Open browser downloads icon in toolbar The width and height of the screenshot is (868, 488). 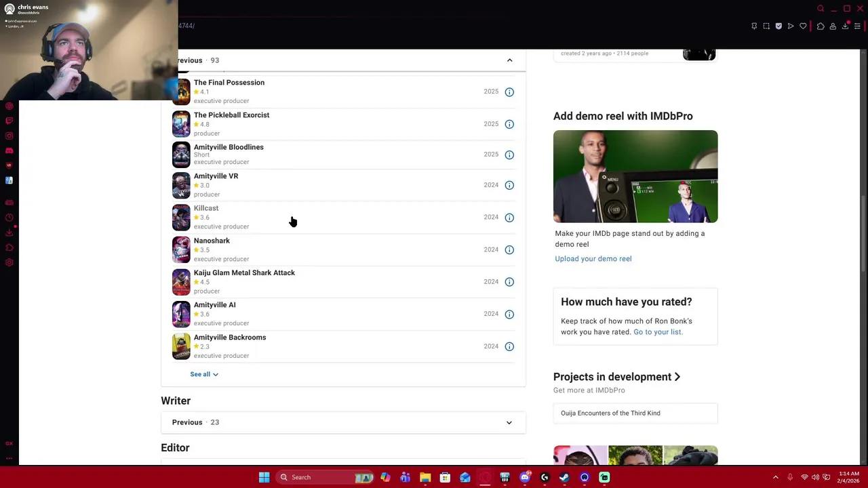pyautogui.click(x=845, y=26)
